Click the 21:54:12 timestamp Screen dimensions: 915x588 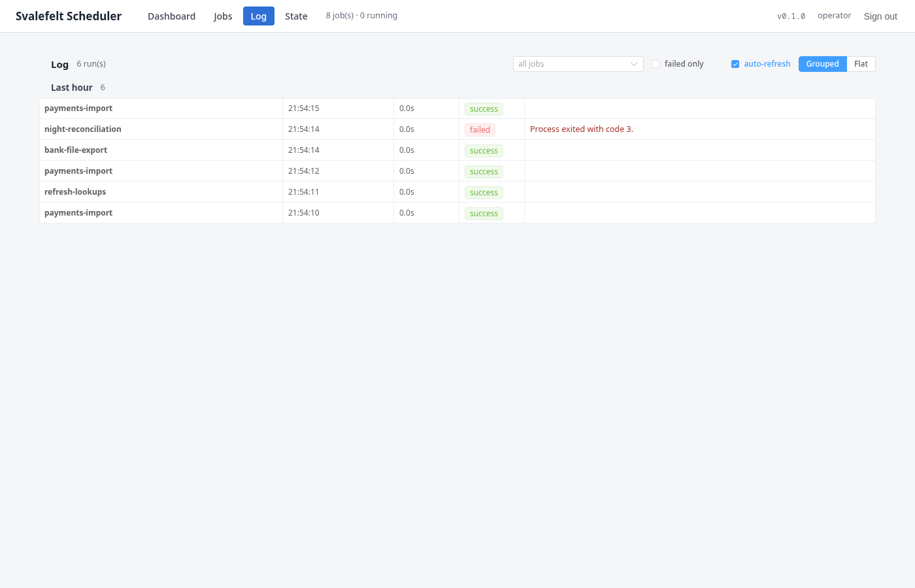304,171
